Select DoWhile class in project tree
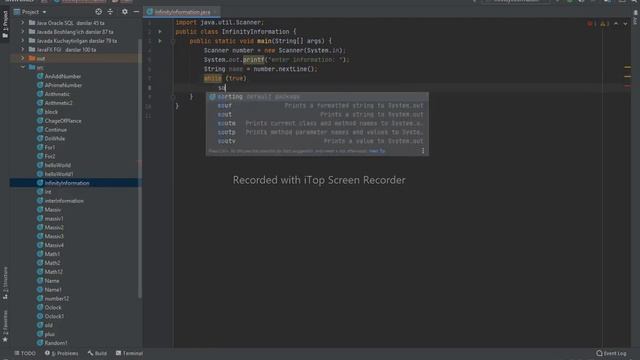 tap(55, 138)
